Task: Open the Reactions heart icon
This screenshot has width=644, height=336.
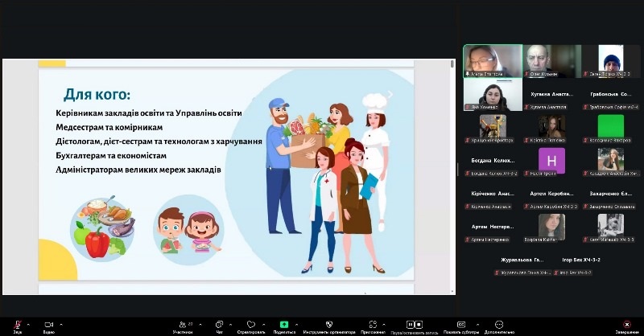Action: coord(251,324)
